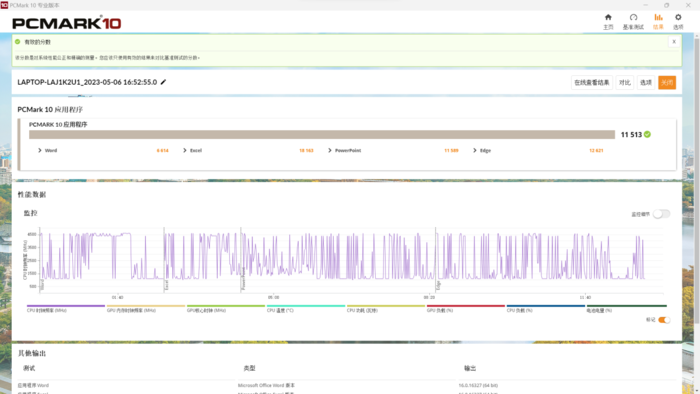Screen dimensions: 700x394
Task: Expand the Word score details
Action: pos(40,150)
